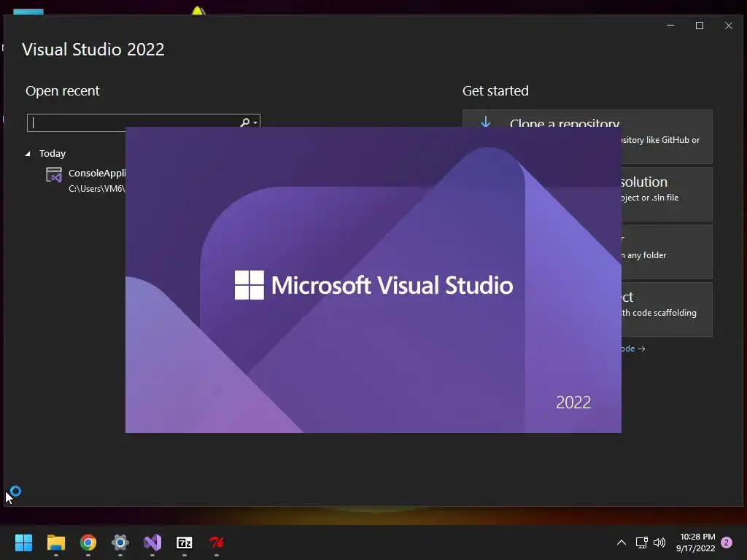The width and height of the screenshot is (747, 560).
Task: Click the Clone a repository download arrow icon
Action: pos(485,120)
